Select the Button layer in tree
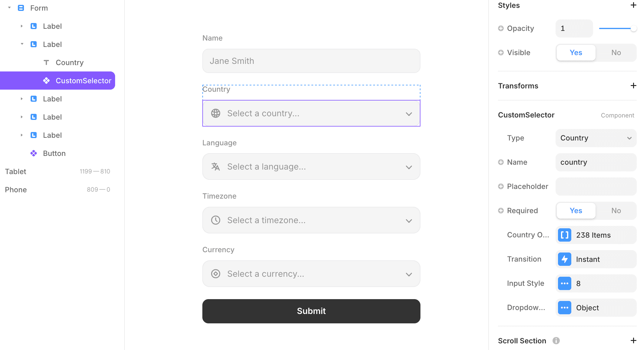644x350 pixels. pos(54,154)
